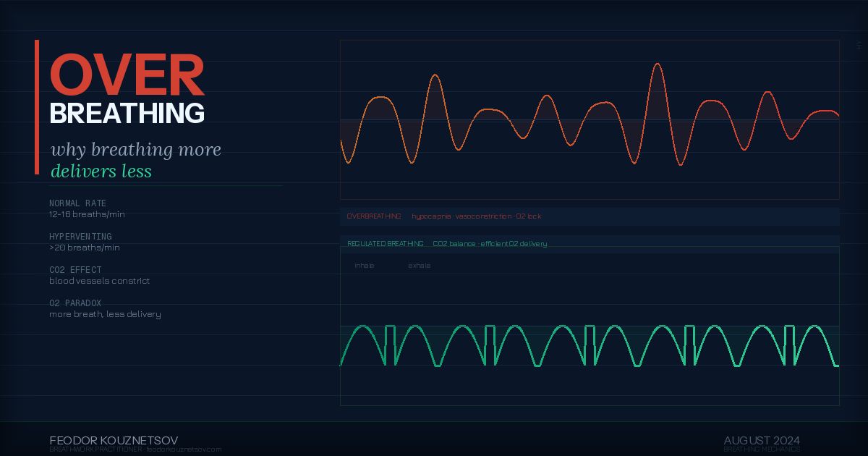Click the 'exhale' label in lower chart
The height and width of the screenshot is (456, 868).
pyautogui.click(x=420, y=266)
